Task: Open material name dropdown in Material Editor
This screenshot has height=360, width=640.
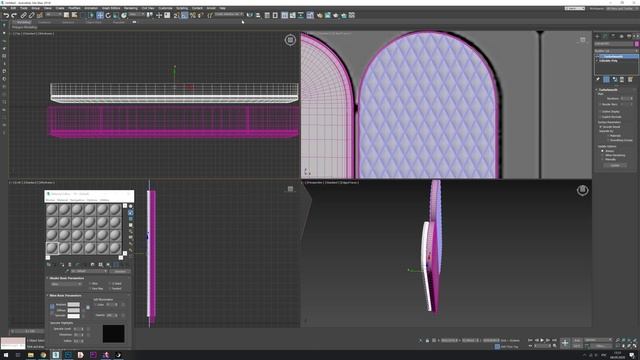Action: tap(89, 271)
